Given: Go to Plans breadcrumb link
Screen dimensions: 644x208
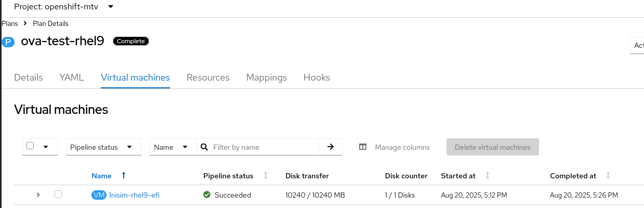Looking at the screenshot, I should tap(10, 23).
